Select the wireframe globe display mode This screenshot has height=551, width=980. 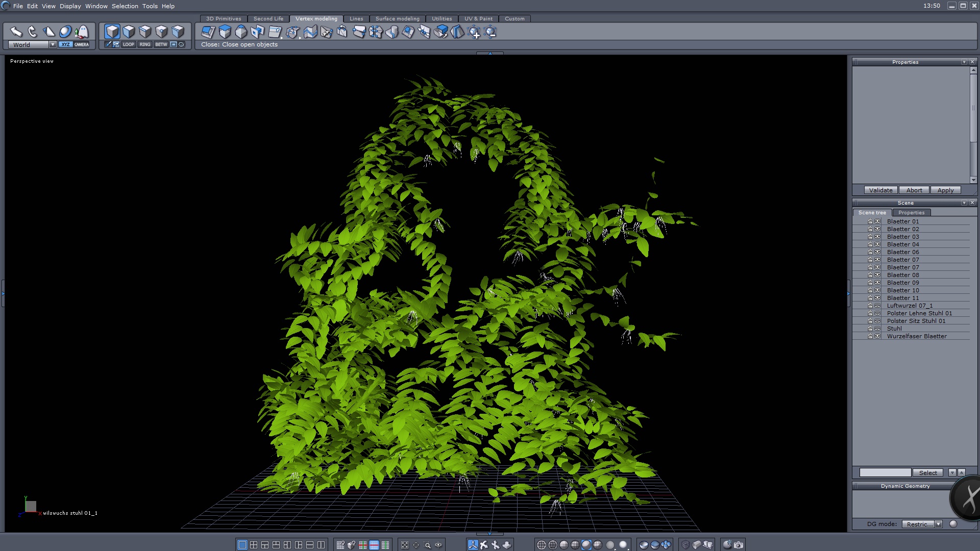tap(542, 545)
